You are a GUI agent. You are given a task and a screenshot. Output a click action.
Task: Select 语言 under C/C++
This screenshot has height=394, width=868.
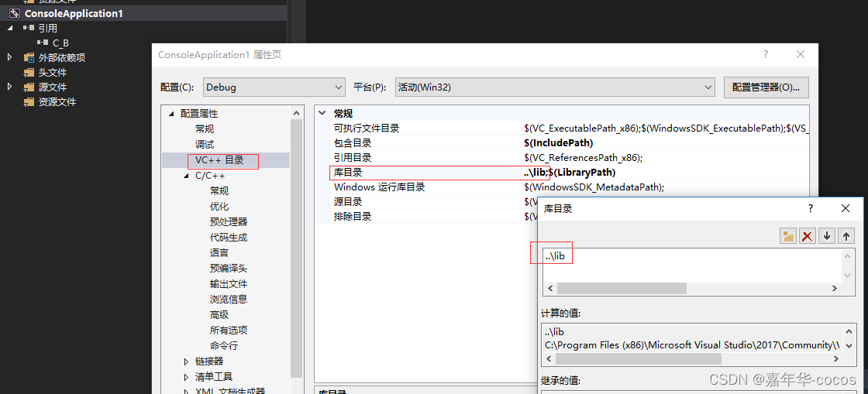coord(219,253)
